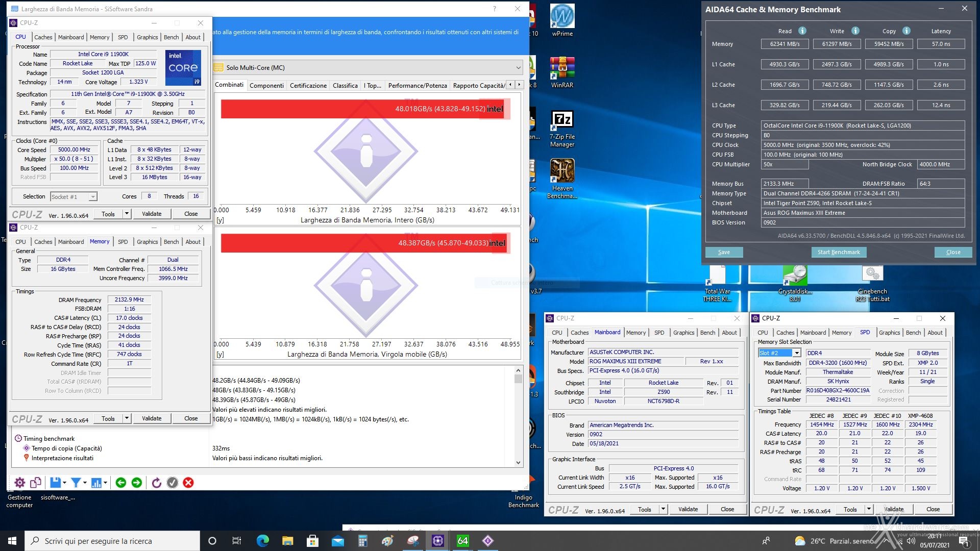The height and width of the screenshot is (551, 980).
Task: Open the WinRAR desktop shortcut
Action: (x=562, y=72)
